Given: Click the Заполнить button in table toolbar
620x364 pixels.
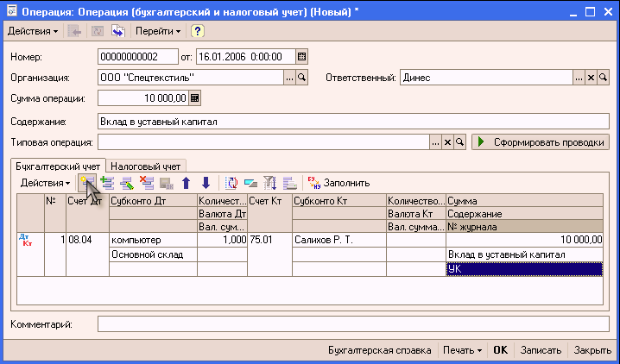Looking at the screenshot, I should pyautogui.click(x=339, y=183).
